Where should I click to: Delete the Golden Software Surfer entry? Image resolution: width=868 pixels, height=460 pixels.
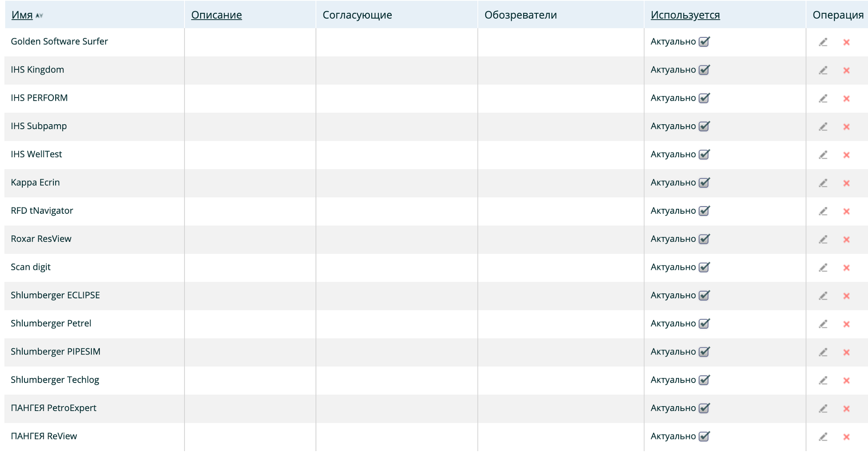point(847,42)
